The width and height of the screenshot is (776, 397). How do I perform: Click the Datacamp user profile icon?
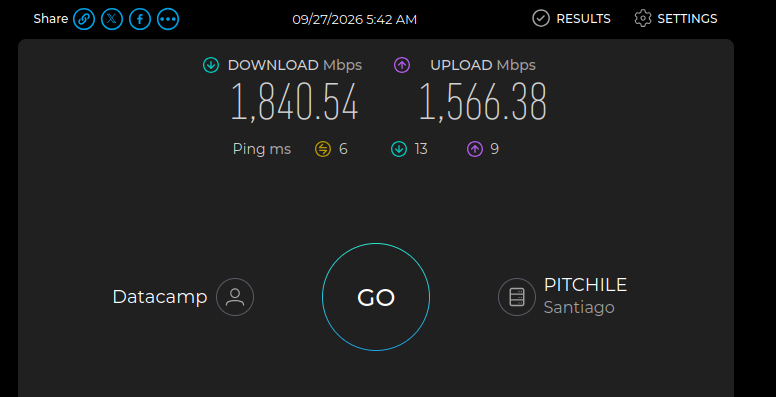pyautogui.click(x=235, y=297)
